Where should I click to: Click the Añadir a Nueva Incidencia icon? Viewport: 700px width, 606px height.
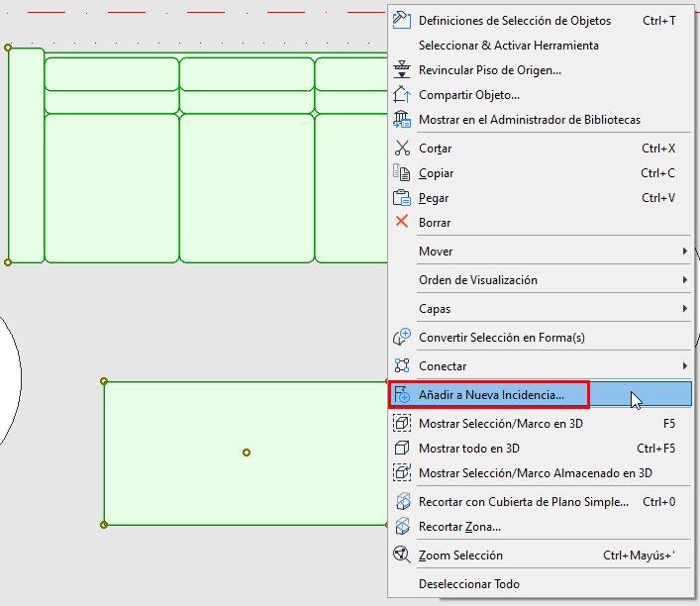pyautogui.click(x=402, y=395)
